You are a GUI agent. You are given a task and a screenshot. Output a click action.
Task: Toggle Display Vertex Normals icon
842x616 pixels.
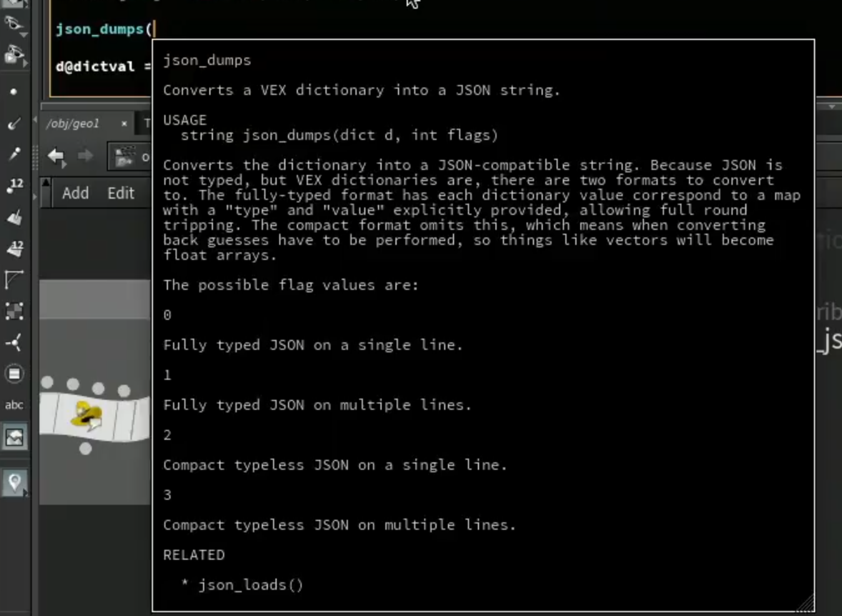pos(14,342)
